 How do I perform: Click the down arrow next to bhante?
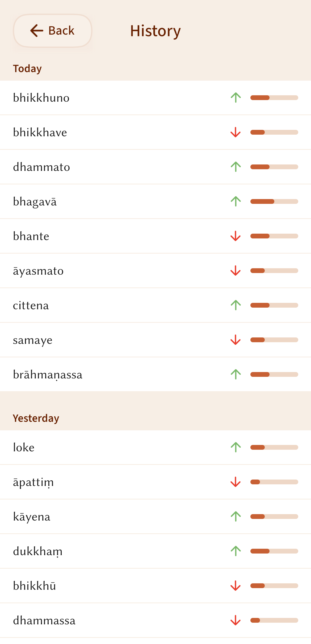pyautogui.click(x=236, y=236)
